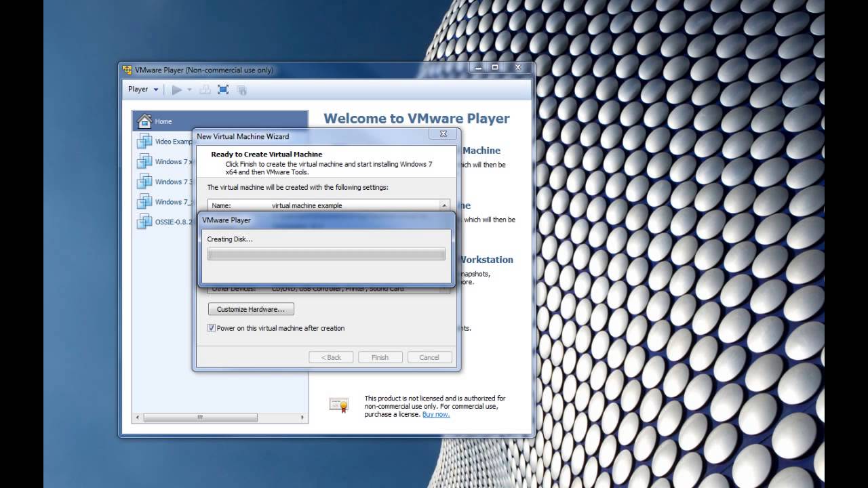This screenshot has height=488, width=868.
Task: Select the Home entry in the library
Action: coord(220,121)
